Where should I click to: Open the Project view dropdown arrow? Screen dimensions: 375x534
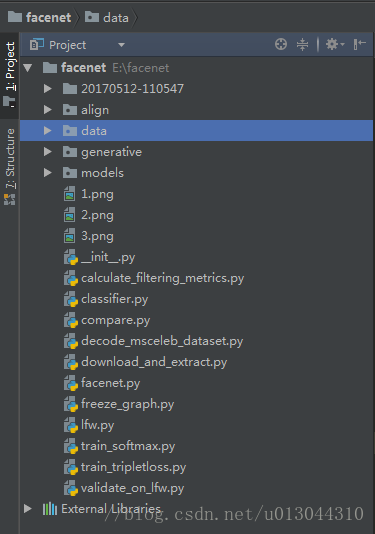tap(121, 45)
